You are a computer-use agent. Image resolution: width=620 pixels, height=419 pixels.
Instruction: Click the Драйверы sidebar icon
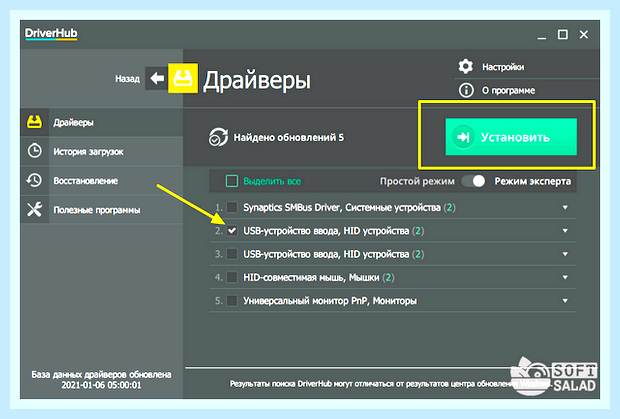tap(34, 122)
